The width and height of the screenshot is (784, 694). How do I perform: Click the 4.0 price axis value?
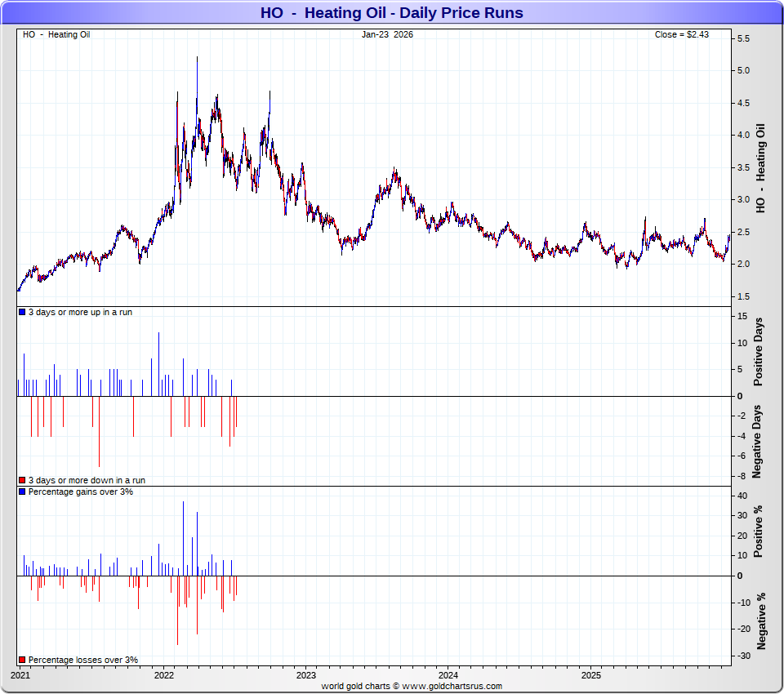[x=743, y=135]
